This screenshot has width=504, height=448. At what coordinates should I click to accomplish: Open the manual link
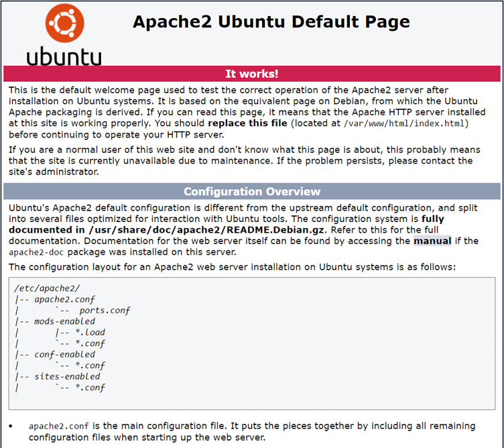pyautogui.click(x=432, y=241)
